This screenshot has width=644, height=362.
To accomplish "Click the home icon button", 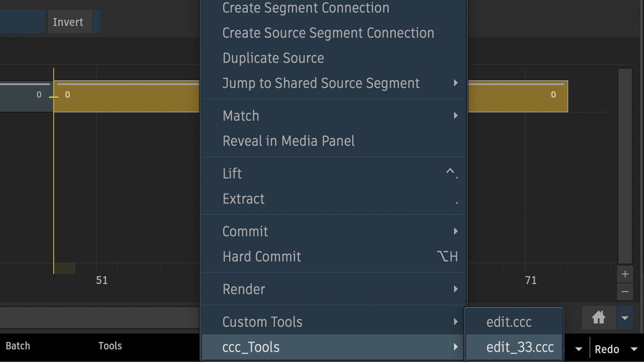I will 599,318.
